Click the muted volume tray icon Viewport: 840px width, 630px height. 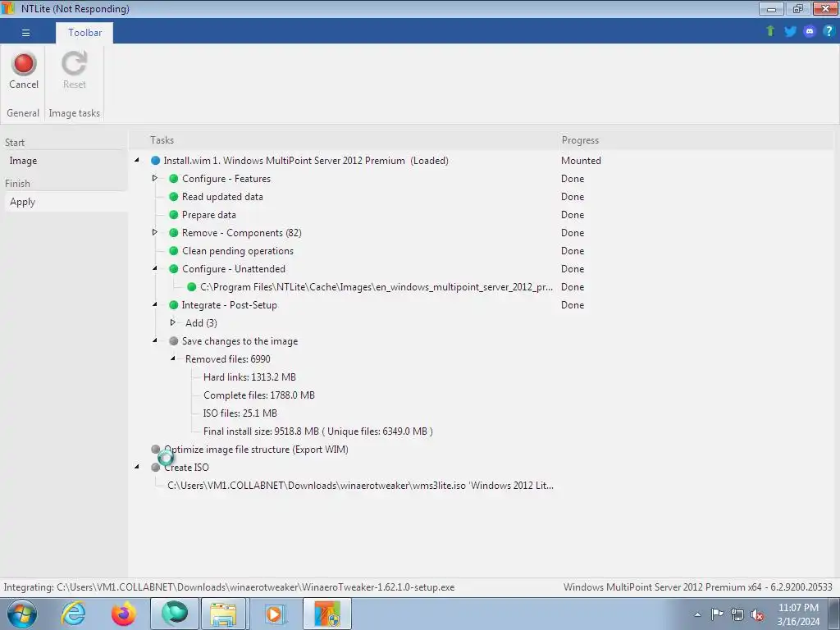757,614
